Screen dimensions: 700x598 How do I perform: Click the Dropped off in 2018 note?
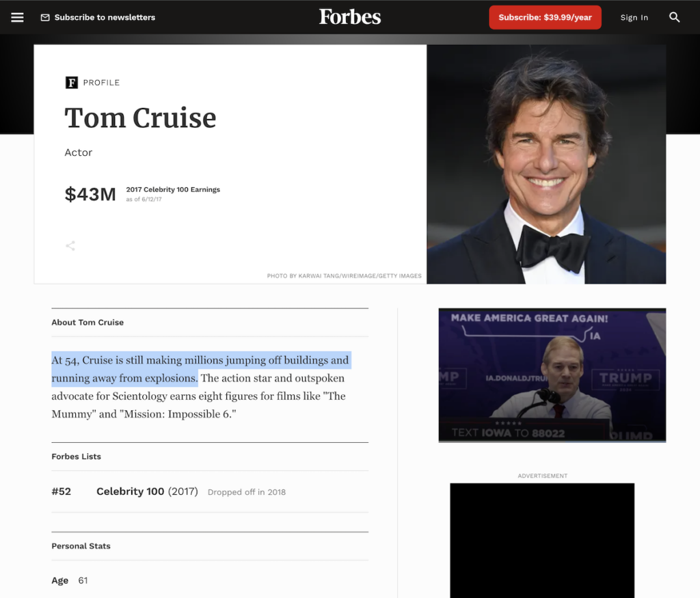pos(246,492)
